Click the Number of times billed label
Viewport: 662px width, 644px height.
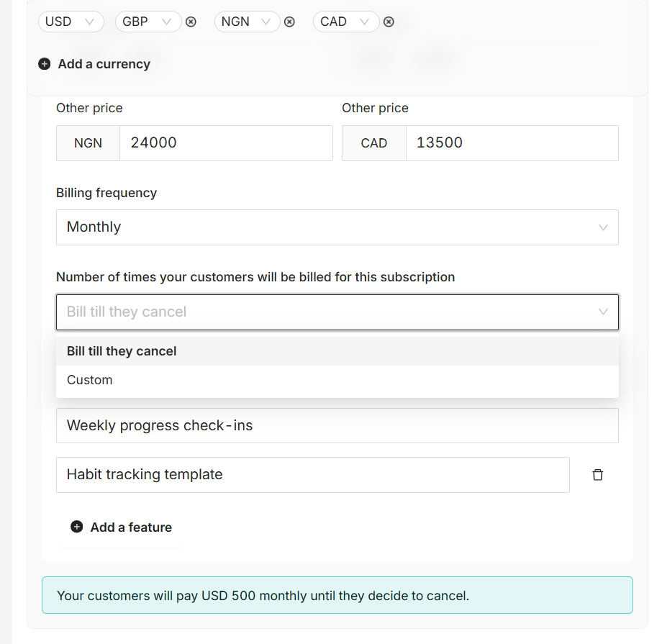(255, 277)
